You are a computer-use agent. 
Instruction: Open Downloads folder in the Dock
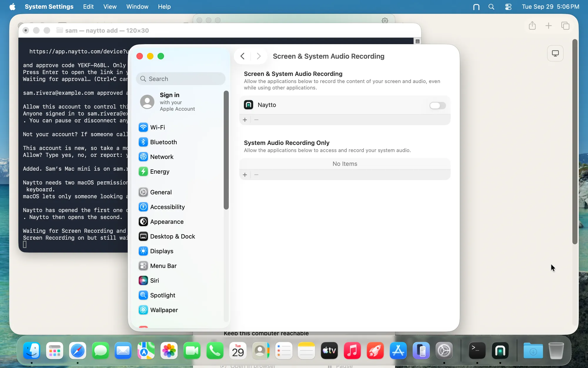pyautogui.click(x=533, y=351)
